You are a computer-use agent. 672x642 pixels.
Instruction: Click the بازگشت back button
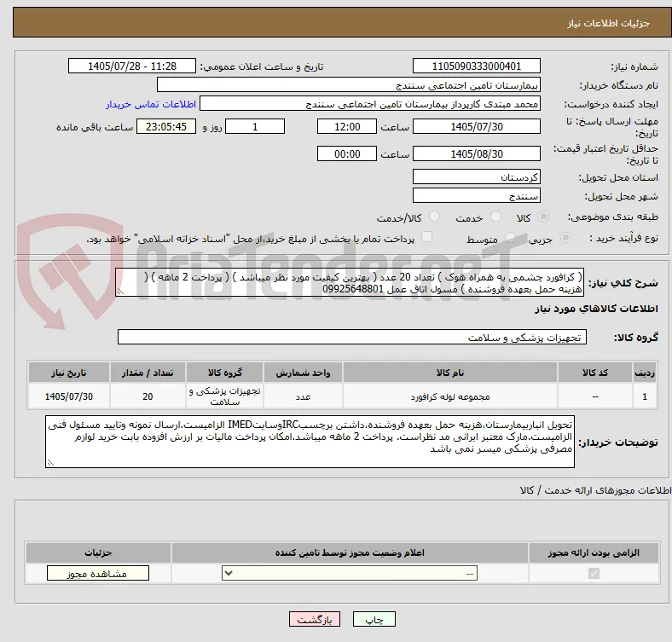tap(315, 619)
